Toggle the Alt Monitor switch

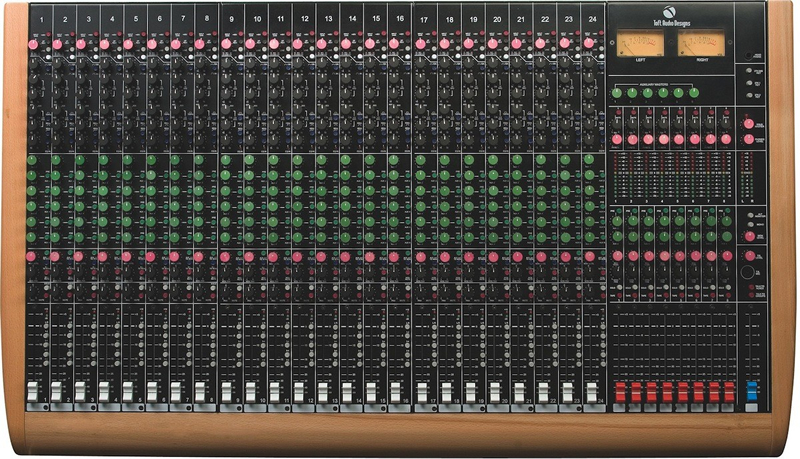pos(751,215)
